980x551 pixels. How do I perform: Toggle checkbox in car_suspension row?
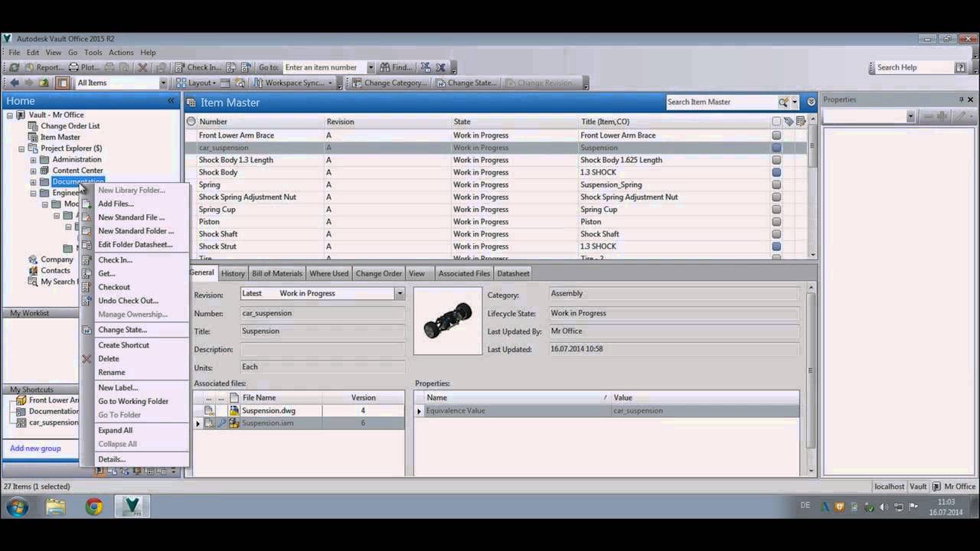point(776,148)
